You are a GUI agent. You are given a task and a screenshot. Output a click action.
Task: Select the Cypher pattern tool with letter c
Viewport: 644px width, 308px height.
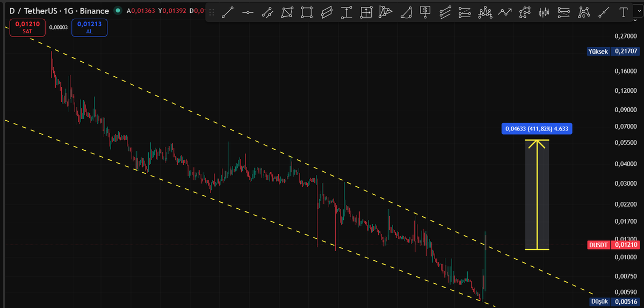(x=584, y=13)
